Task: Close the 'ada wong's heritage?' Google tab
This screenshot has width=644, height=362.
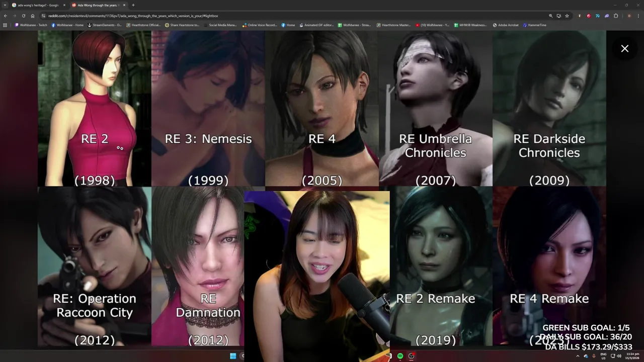Action: pos(64,5)
